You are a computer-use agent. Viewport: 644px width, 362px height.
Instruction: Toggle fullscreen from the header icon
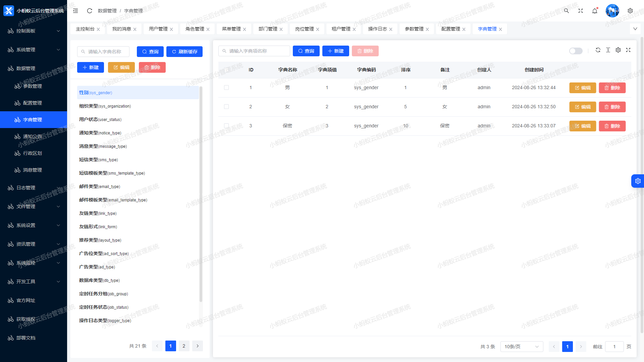point(581,11)
